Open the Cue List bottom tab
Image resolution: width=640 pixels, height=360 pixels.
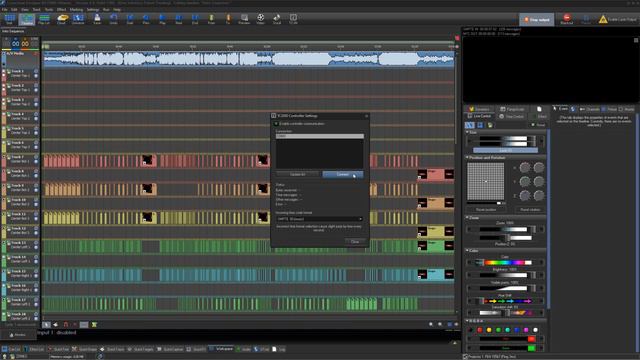click(11, 349)
